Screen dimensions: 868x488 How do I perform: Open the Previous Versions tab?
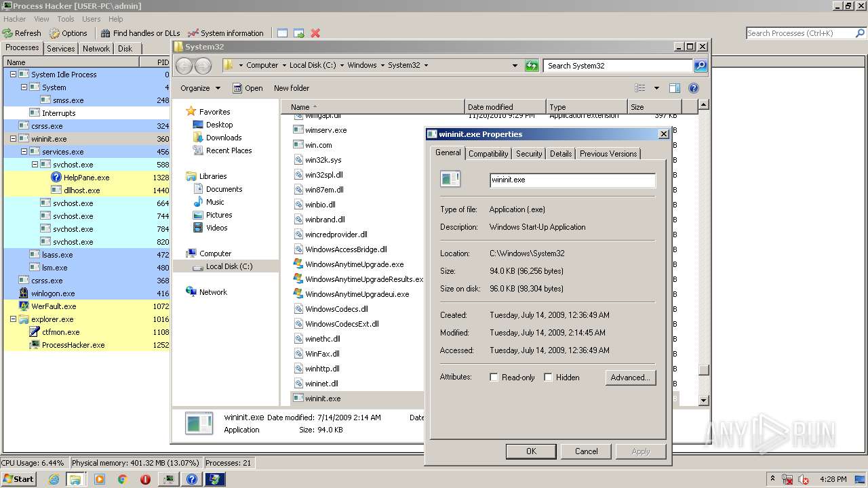coord(608,154)
